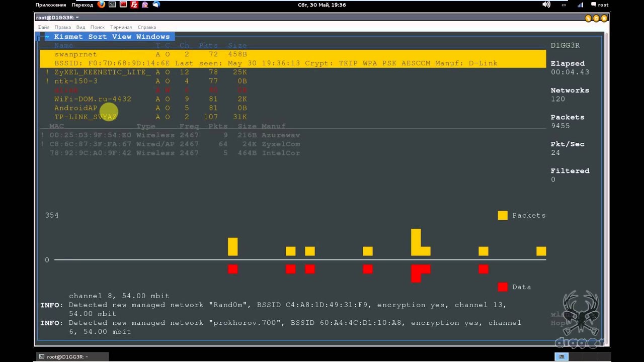The image size is (644, 362).
Task: Minimize the terminal window
Action: pos(589,18)
